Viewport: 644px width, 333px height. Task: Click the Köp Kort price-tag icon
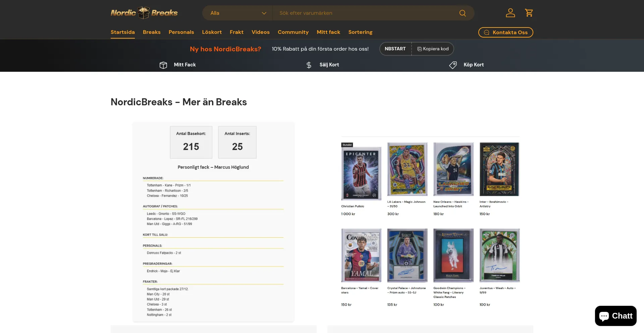pos(453,65)
